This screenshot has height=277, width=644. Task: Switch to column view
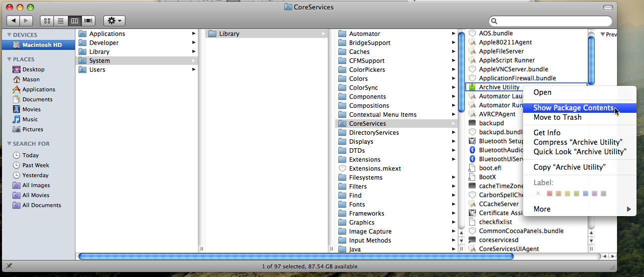pos(75,20)
